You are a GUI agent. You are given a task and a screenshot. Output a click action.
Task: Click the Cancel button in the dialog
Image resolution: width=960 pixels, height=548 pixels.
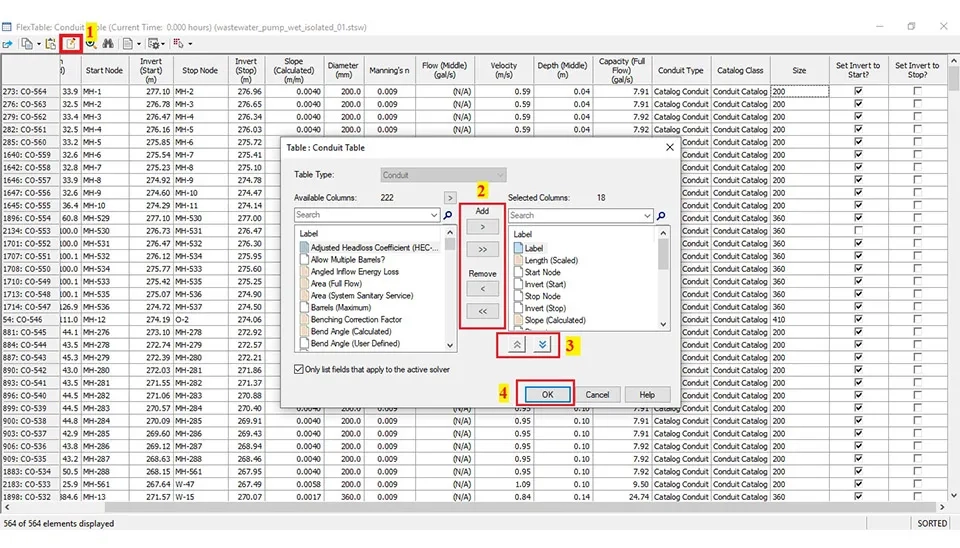click(597, 394)
